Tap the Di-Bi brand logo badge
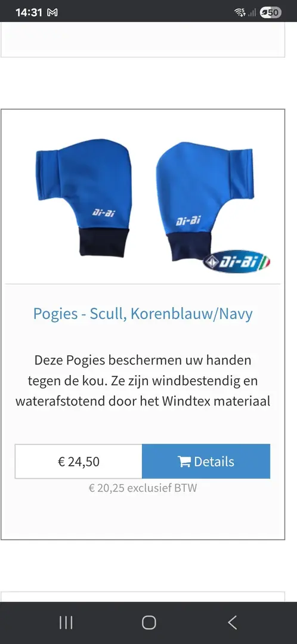This screenshot has height=644, width=297. pyautogui.click(x=237, y=261)
